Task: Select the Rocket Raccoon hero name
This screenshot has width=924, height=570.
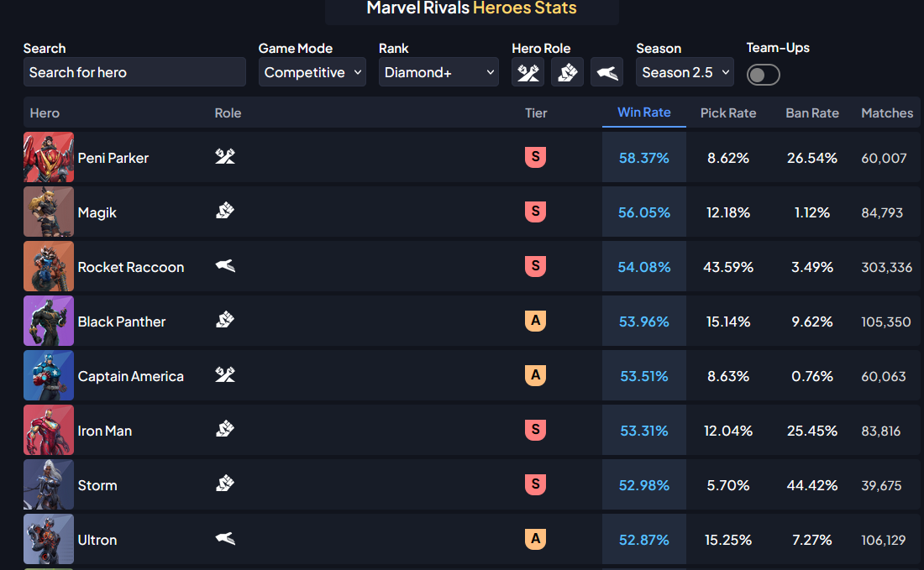Action: click(131, 267)
